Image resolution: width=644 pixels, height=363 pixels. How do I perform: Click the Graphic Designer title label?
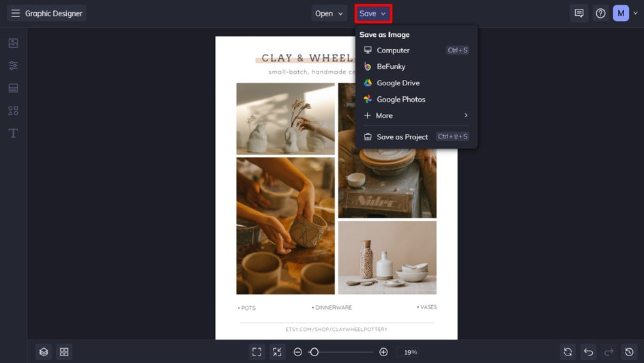[x=53, y=14]
